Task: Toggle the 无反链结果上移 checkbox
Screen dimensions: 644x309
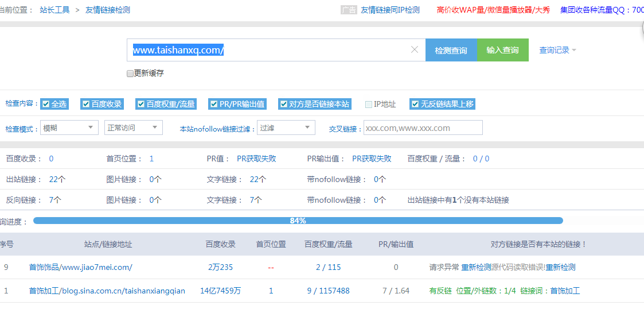Action: coord(415,104)
